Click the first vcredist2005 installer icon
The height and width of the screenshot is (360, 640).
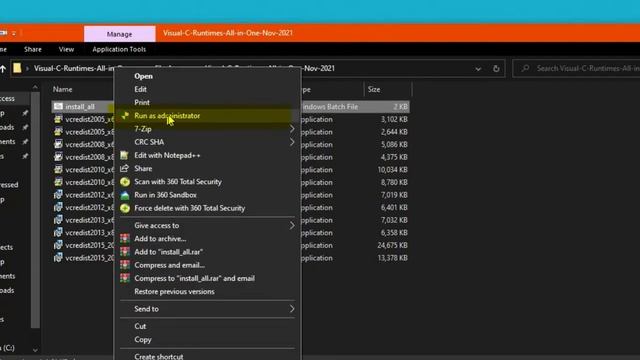58,119
